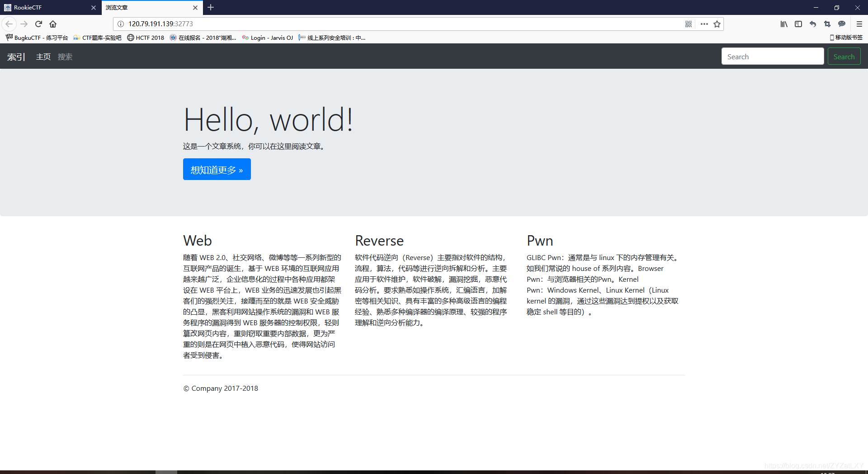This screenshot has width=868, height=474.
Task: Click the Reverse section heading
Action: coord(379,241)
